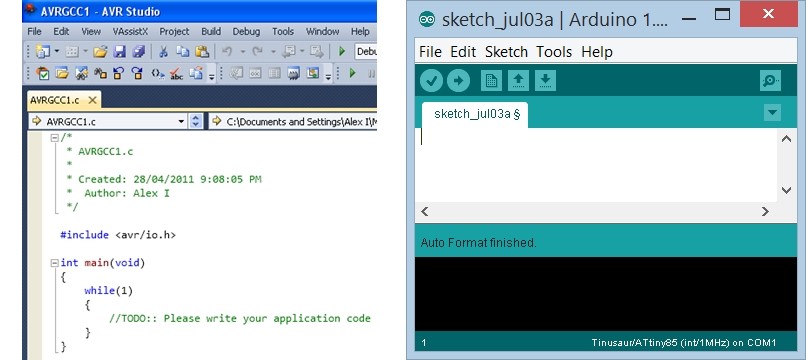Click scroll up arrow in Arduino editor
Screen dimensions: 806x360
(x=786, y=139)
